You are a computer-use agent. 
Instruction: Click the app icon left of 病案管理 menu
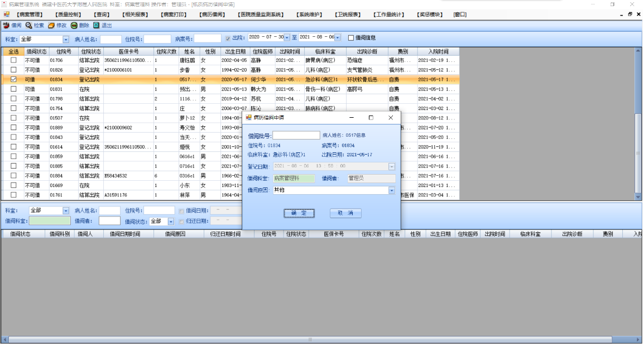pos(6,15)
